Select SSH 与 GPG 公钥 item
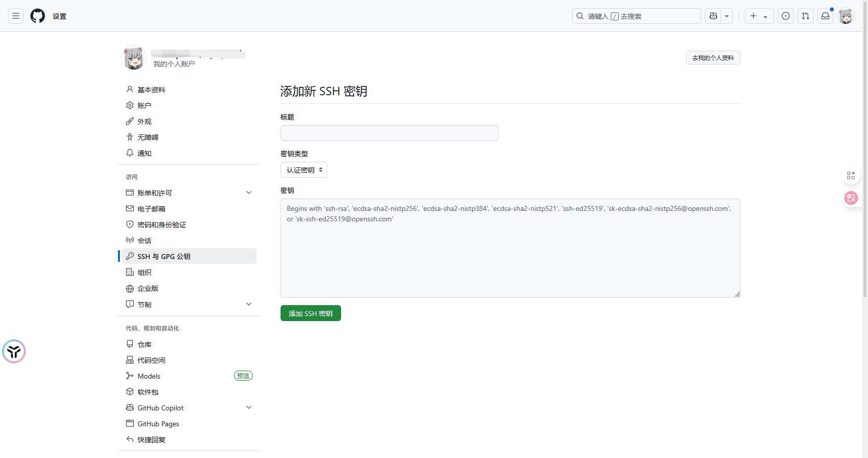 click(189, 256)
